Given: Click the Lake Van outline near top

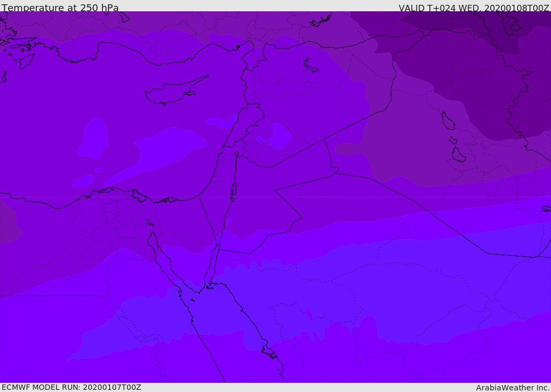Looking at the screenshot, I should click(310, 66).
